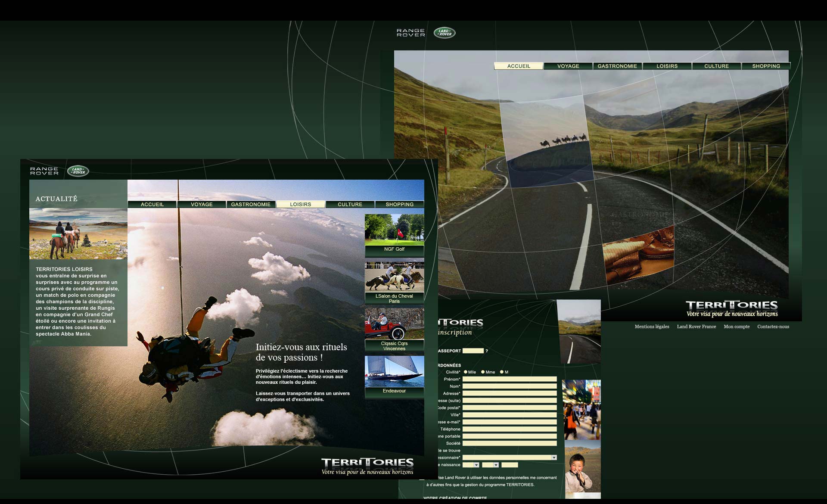Click the busy city street photo beside the form
Viewport: 827px width, 504px height.
coord(581,410)
